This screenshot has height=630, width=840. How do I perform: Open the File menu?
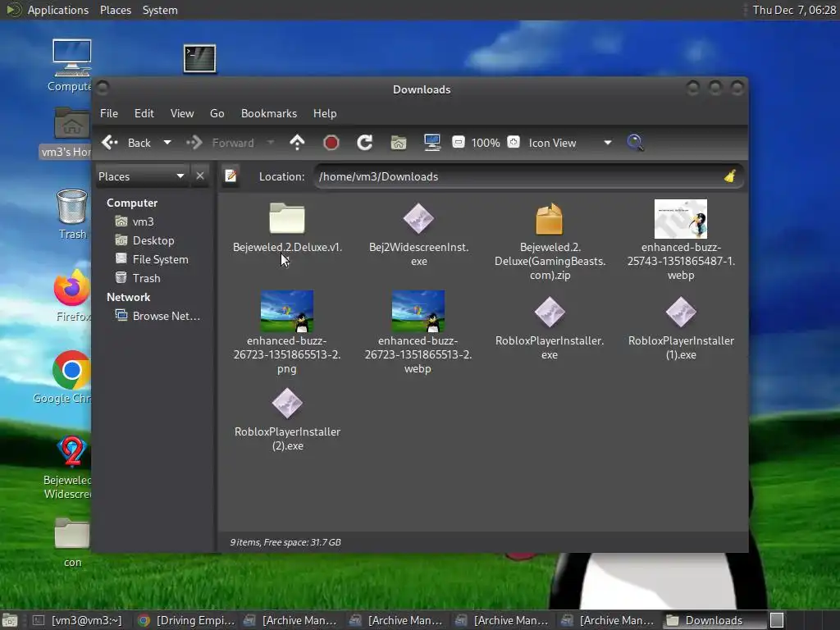click(109, 113)
